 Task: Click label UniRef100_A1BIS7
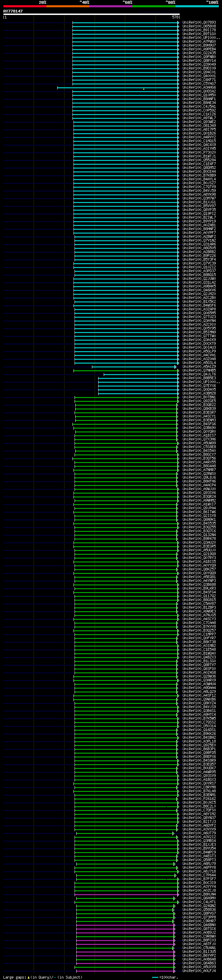coord(199,436)
